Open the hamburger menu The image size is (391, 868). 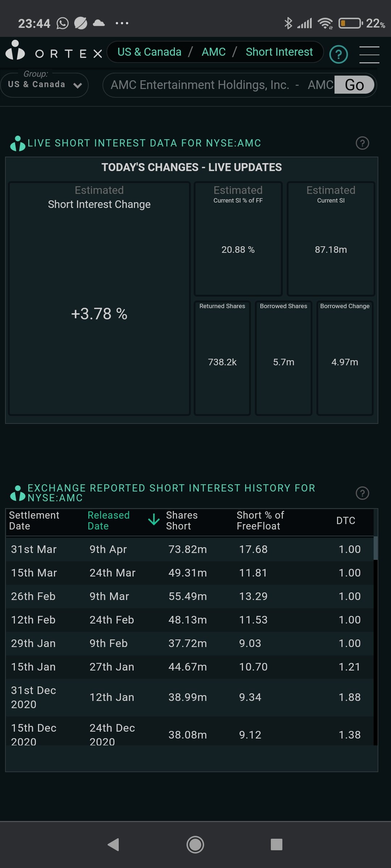tap(369, 55)
